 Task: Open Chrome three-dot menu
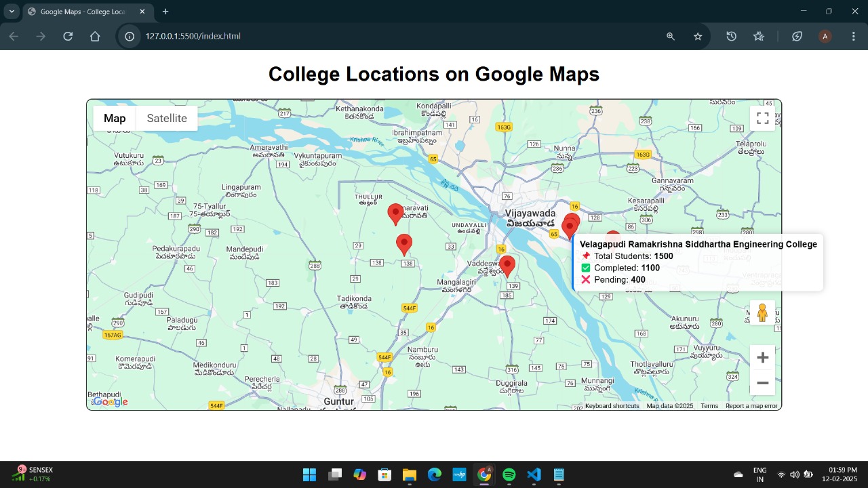854,37
